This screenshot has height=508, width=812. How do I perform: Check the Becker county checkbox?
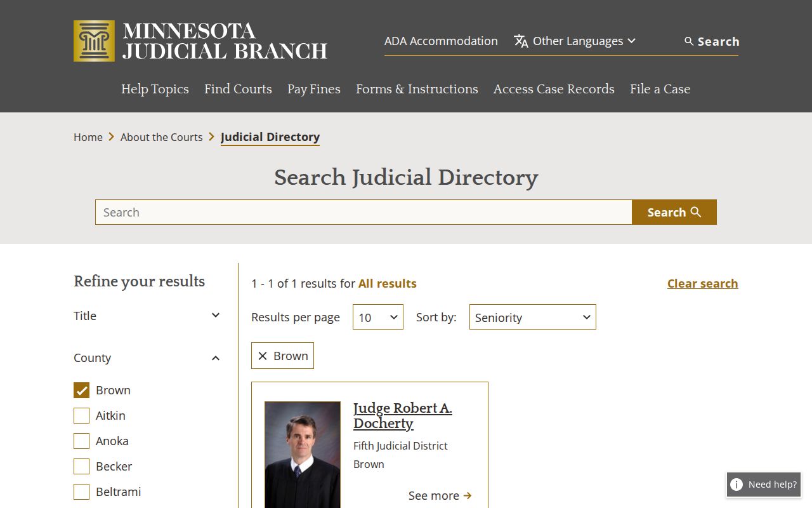(81, 467)
